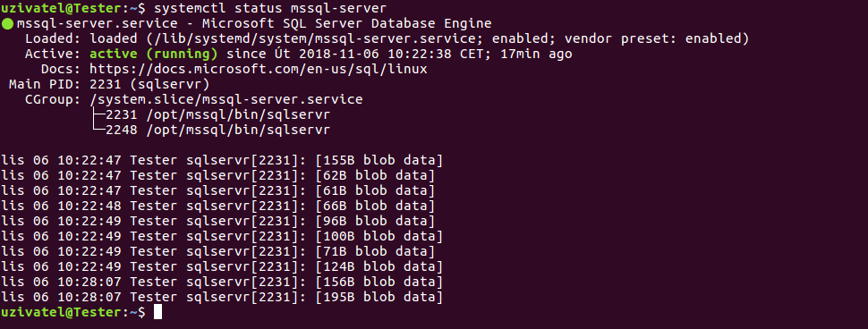Click the CGroup process 2248 tree entry
The width and height of the screenshot is (868, 329).
pyautogui.click(x=217, y=131)
